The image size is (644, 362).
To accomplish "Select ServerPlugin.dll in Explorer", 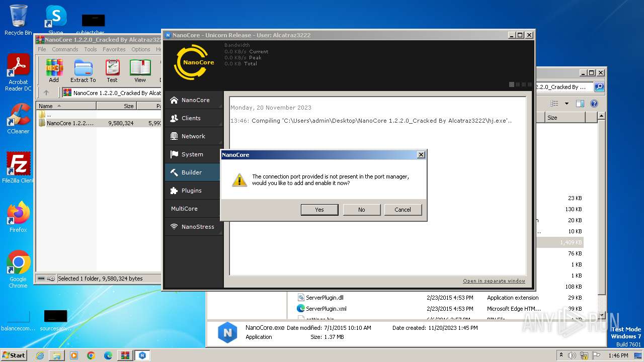I will click(x=325, y=298).
